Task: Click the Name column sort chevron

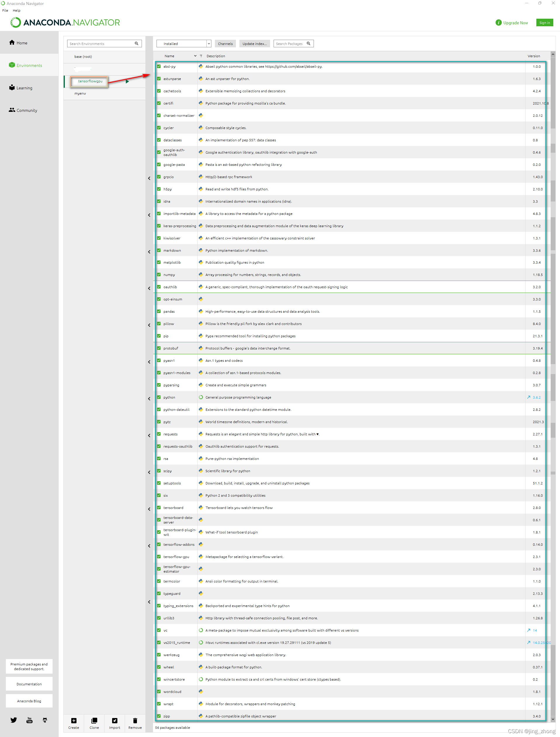Action: (x=195, y=56)
